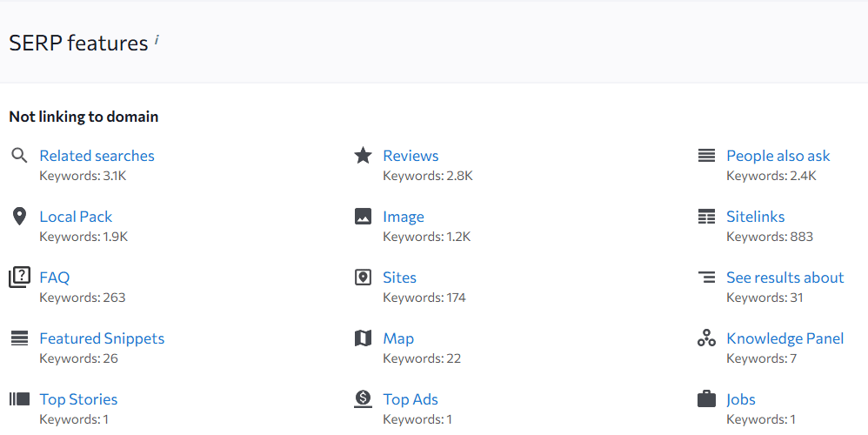The height and width of the screenshot is (435, 868).
Task: Click the picture icon beside Image
Action: coord(364,217)
